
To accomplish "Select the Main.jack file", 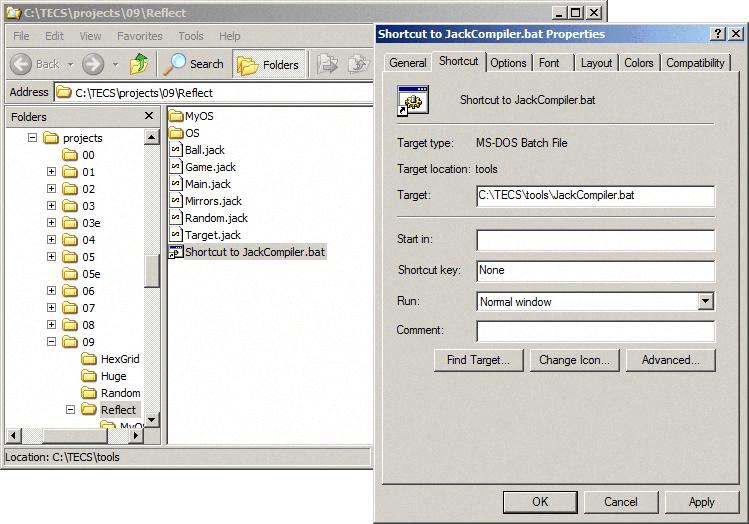I will click(x=207, y=184).
